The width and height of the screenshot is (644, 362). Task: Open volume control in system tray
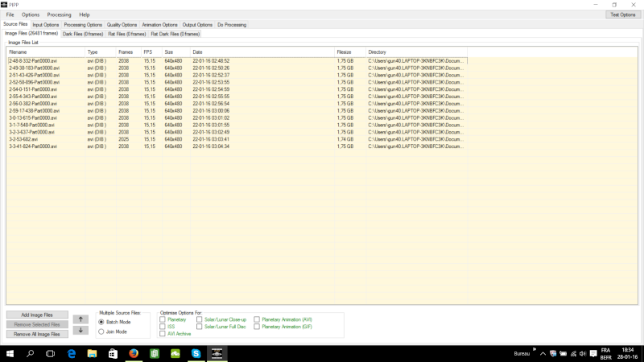583,354
